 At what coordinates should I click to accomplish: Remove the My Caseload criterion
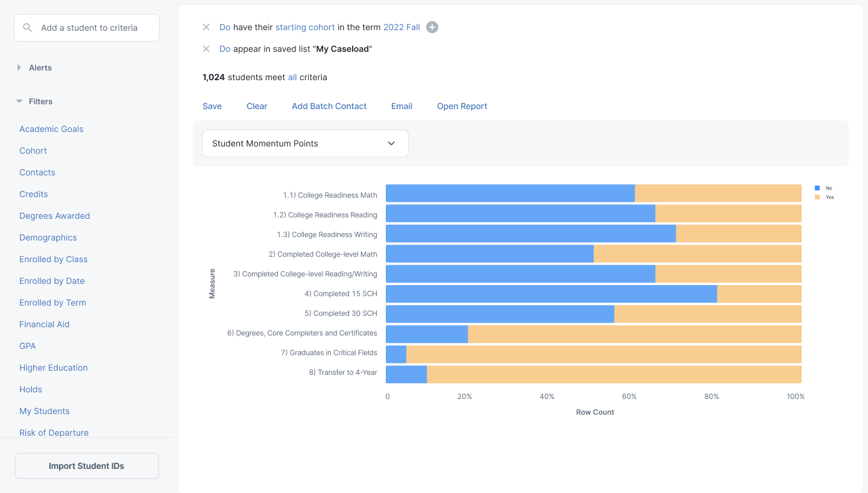[206, 49]
